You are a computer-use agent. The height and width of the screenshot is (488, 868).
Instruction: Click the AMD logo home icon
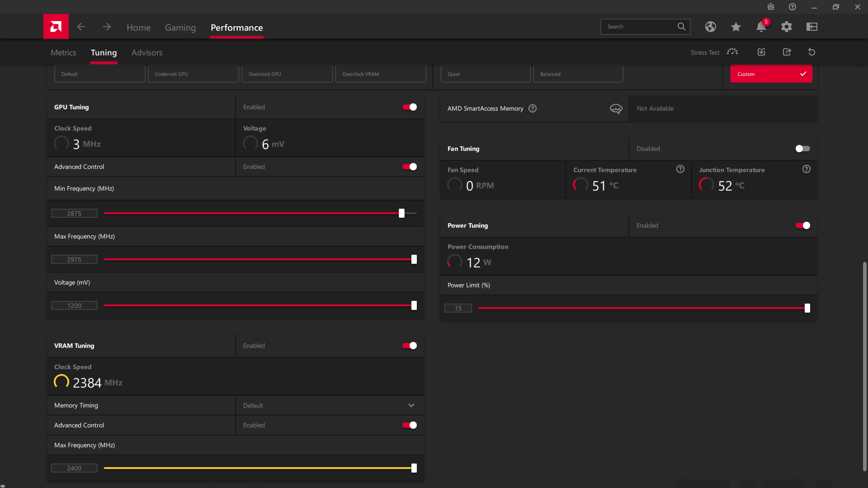click(56, 27)
